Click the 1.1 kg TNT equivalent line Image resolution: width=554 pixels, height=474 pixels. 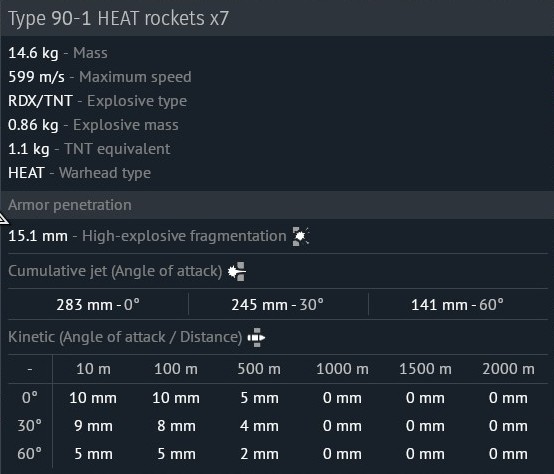(x=89, y=149)
